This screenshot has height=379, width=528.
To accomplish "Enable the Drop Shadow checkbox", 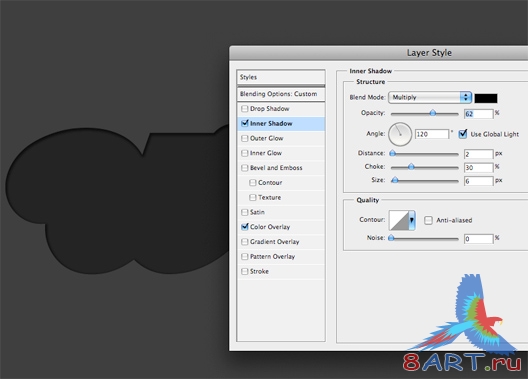I will (245, 109).
